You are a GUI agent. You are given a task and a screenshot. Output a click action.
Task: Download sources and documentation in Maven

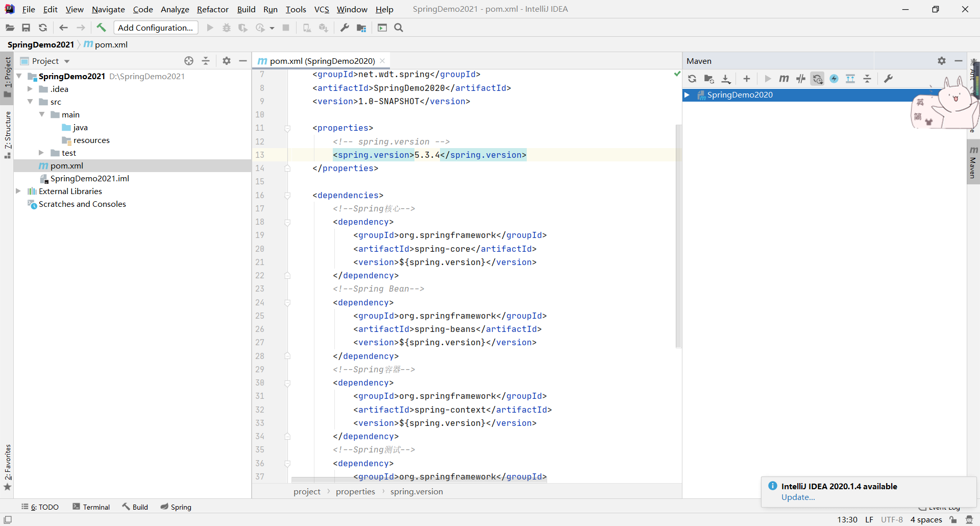pyautogui.click(x=726, y=79)
